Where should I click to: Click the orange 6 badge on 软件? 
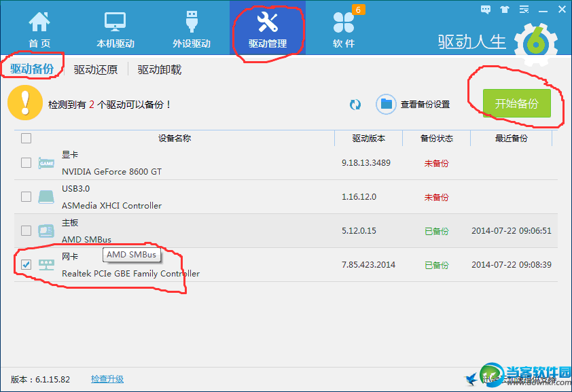[358, 10]
